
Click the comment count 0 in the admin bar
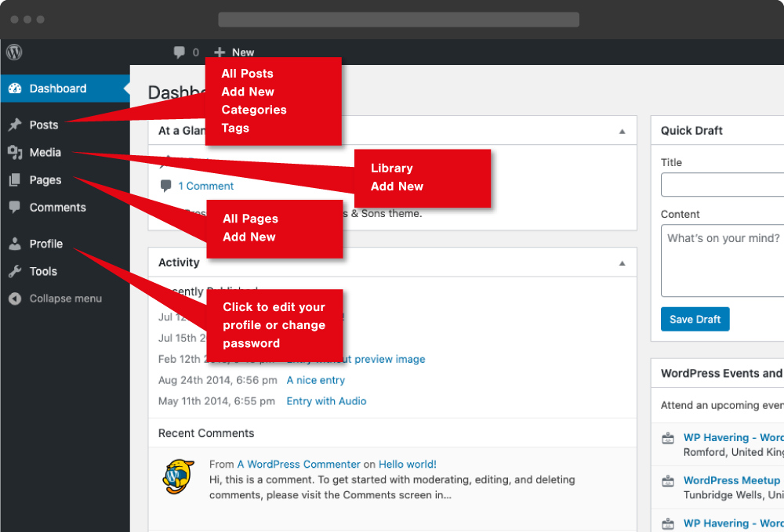195,52
